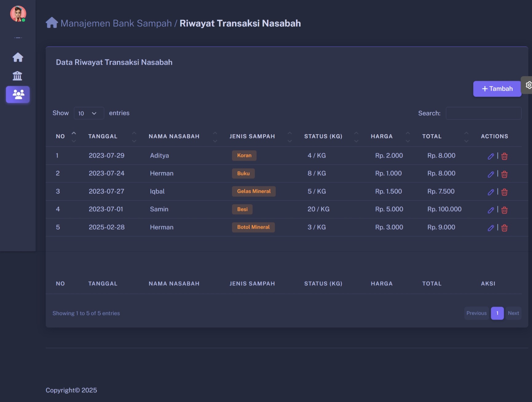Open the bank building icon in sidebar

(18, 76)
